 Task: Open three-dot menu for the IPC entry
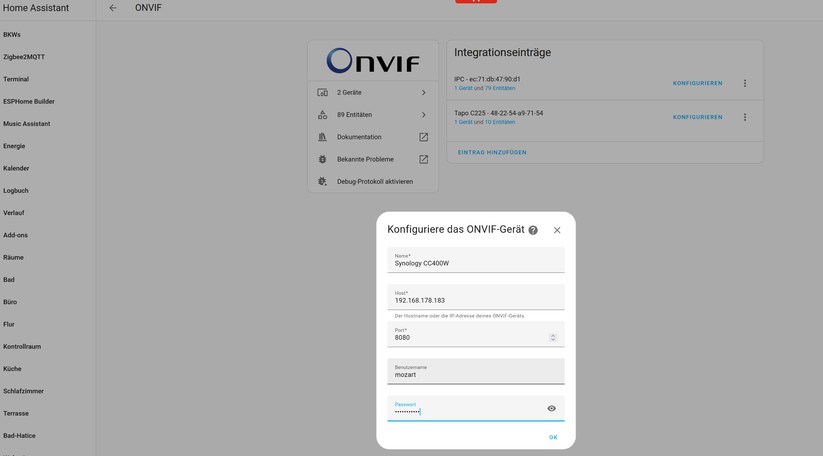pyautogui.click(x=744, y=83)
